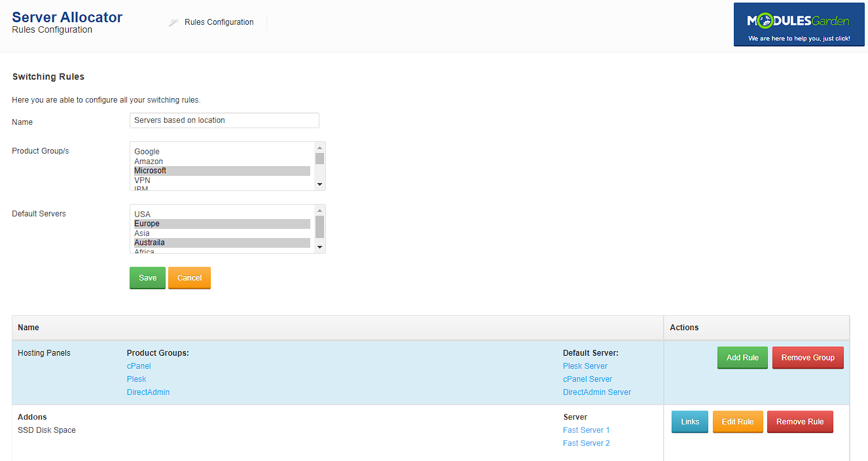Cancel the switching rule form
The image size is (868, 461).
pyautogui.click(x=189, y=278)
